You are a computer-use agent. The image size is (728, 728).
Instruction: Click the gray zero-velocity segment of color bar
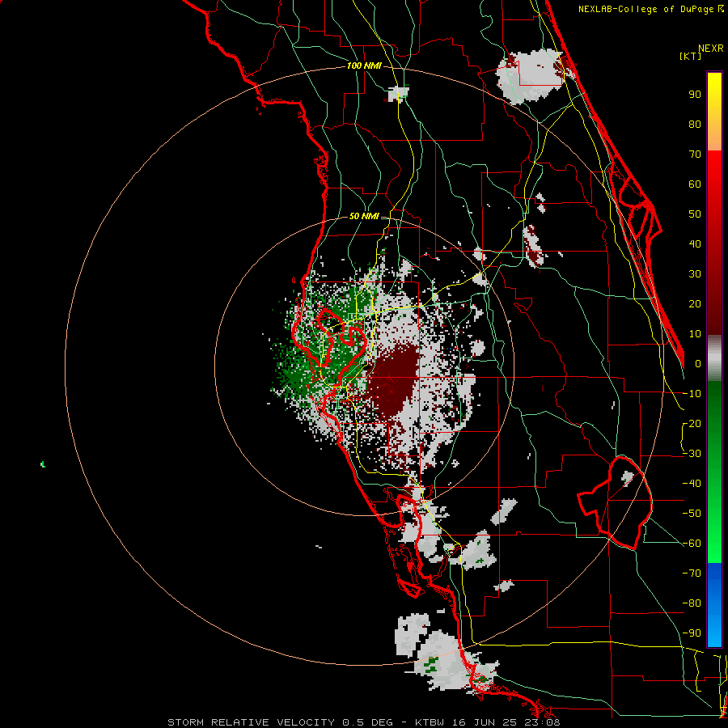pyautogui.click(x=714, y=358)
